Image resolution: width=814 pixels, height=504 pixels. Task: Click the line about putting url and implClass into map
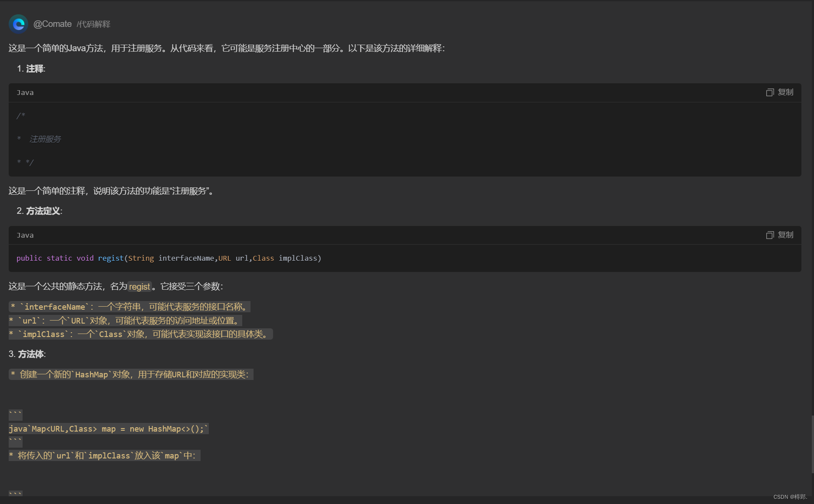point(105,456)
